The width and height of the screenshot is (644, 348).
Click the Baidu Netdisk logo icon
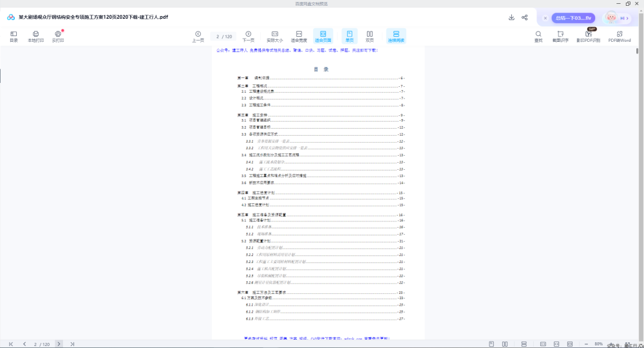coord(11,17)
